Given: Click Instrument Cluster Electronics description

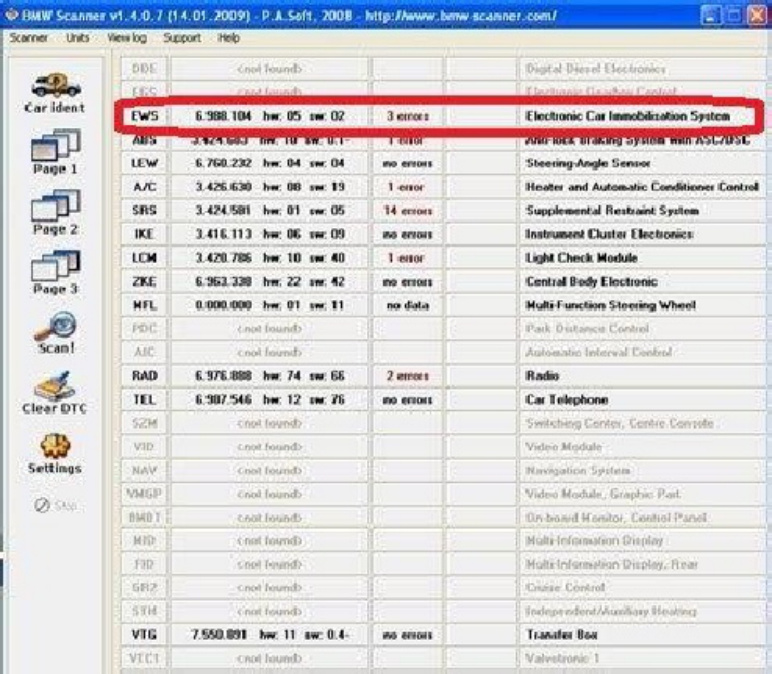Looking at the screenshot, I should pyautogui.click(x=609, y=234).
